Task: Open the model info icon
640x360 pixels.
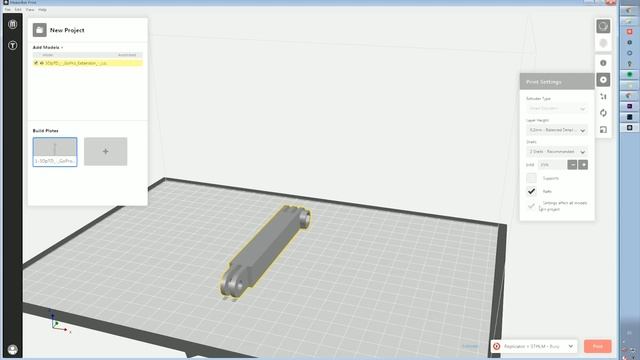Action: click(x=603, y=63)
